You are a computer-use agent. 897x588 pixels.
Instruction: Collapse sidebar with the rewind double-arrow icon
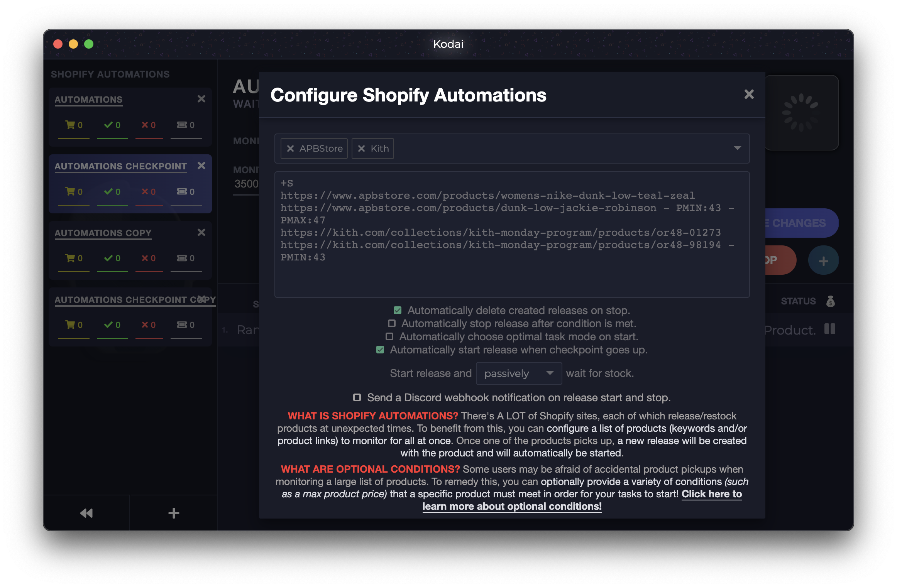86,513
